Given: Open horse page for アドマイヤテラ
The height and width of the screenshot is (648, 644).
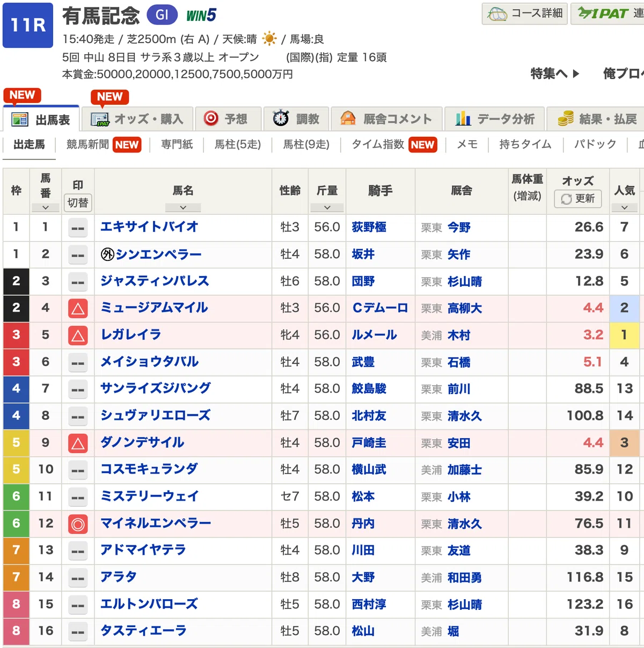Looking at the screenshot, I should point(143,550).
